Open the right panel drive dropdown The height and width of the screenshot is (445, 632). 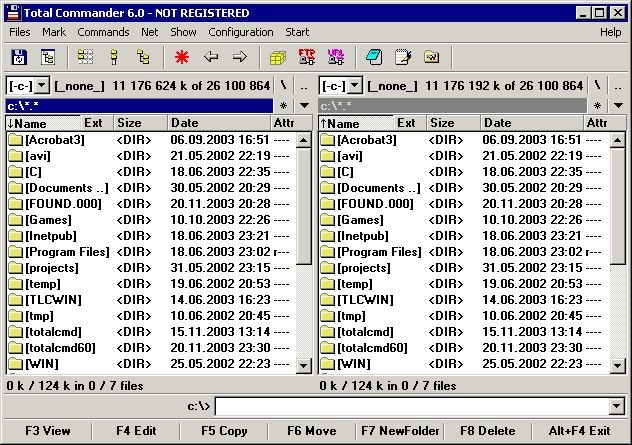coord(340,86)
